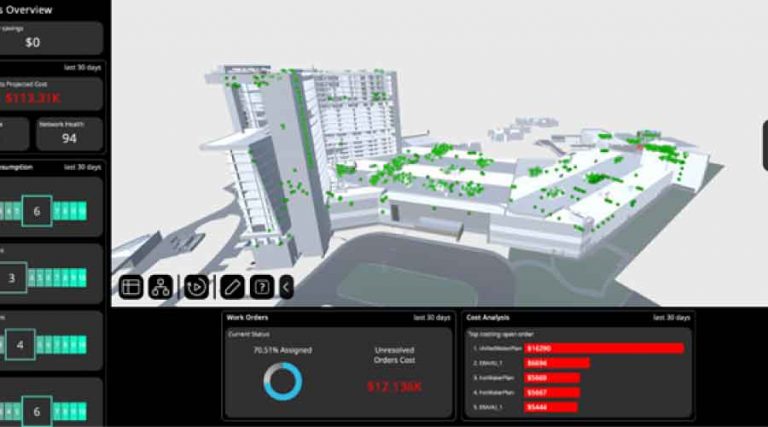Open the layout panel icon in viewer toolbar

tap(131, 288)
